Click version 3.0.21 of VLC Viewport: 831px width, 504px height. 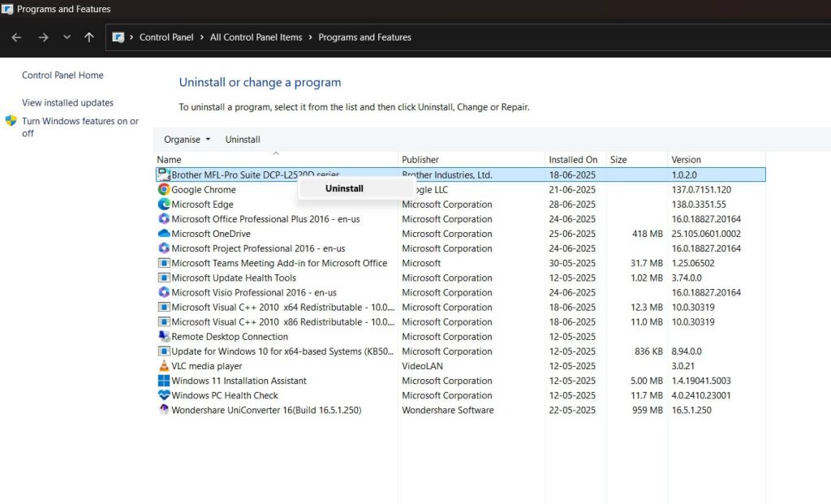pyautogui.click(x=682, y=366)
